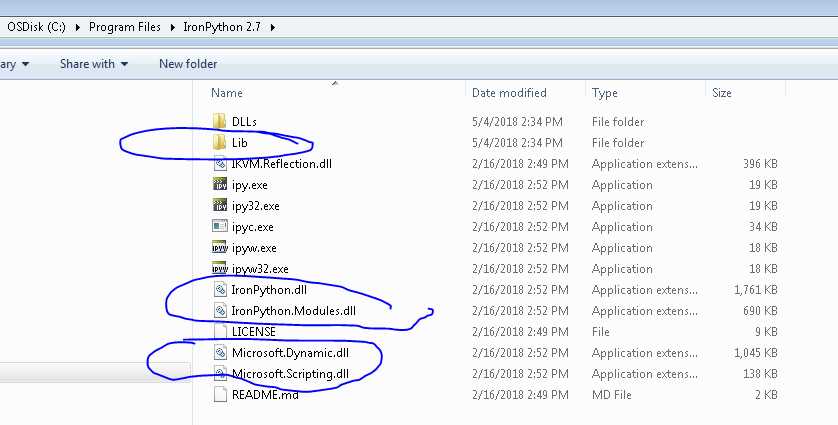Open the Share with dropdown menu
Viewport: 838px width, 425px height.
click(x=94, y=64)
